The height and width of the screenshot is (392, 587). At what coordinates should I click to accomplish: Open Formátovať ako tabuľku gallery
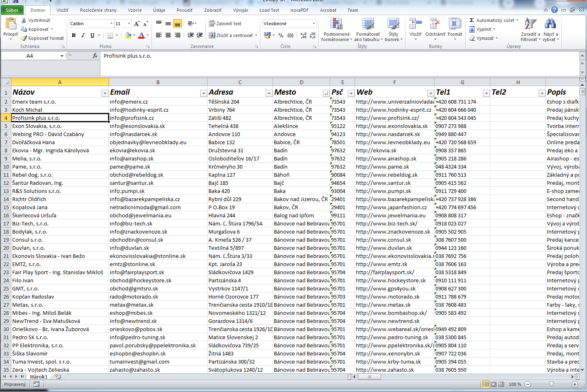[368, 30]
